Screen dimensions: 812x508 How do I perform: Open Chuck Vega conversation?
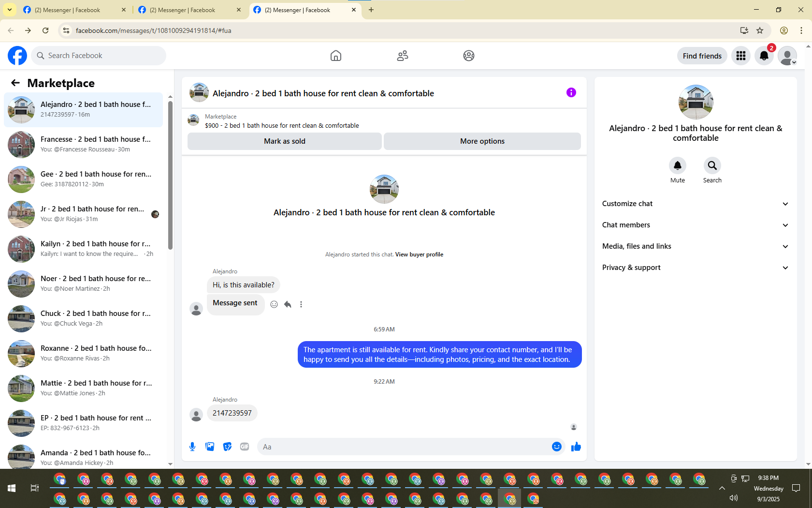pyautogui.click(x=83, y=318)
